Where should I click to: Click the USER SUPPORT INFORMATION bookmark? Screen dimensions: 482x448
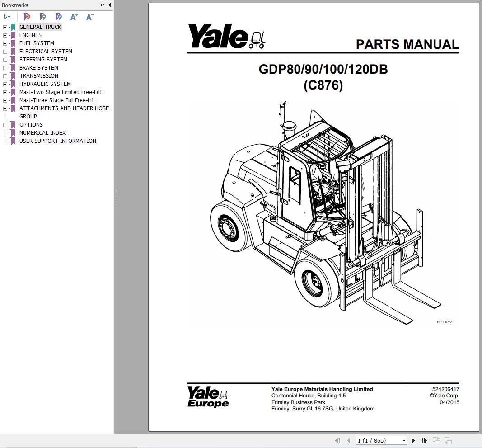tap(57, 141)
